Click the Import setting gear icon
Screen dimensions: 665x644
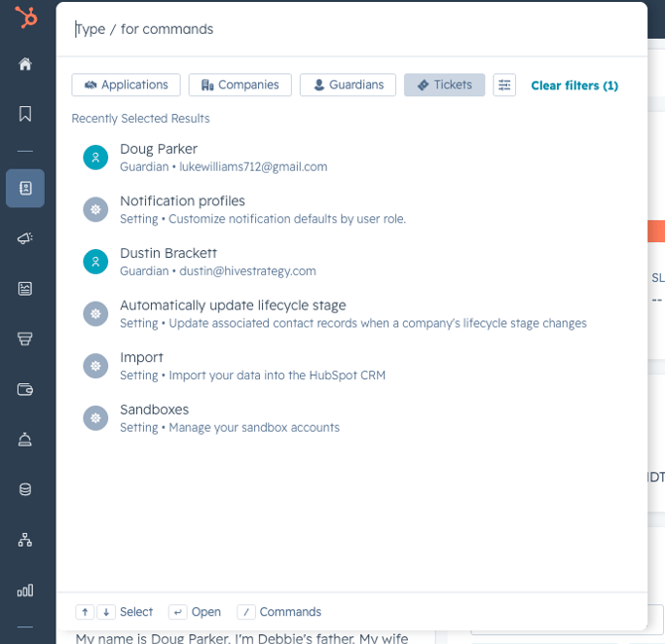pos(96,366)
